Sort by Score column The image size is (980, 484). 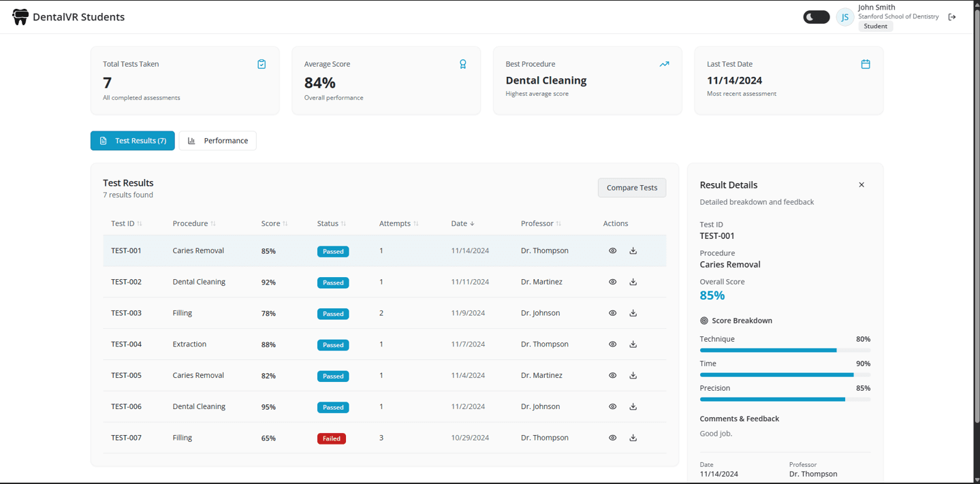click(274, 223)
